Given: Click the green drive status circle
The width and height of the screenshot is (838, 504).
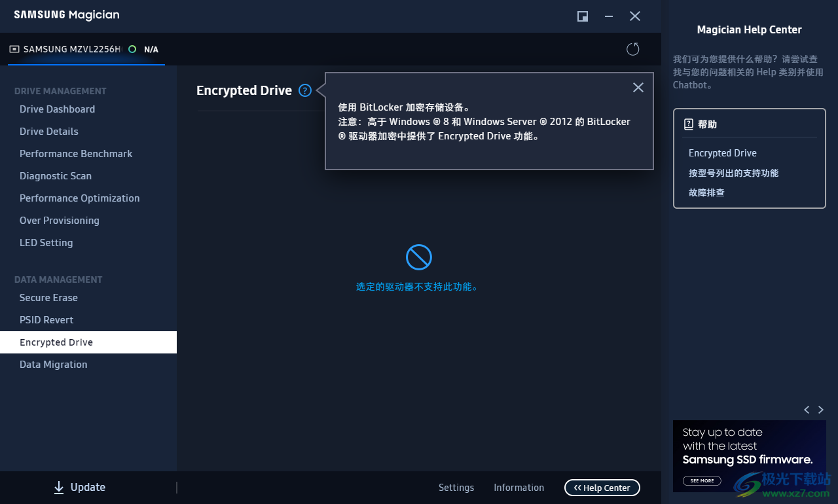Looking at the screenshot, I should pyautogui.click(x=132, y=49).
